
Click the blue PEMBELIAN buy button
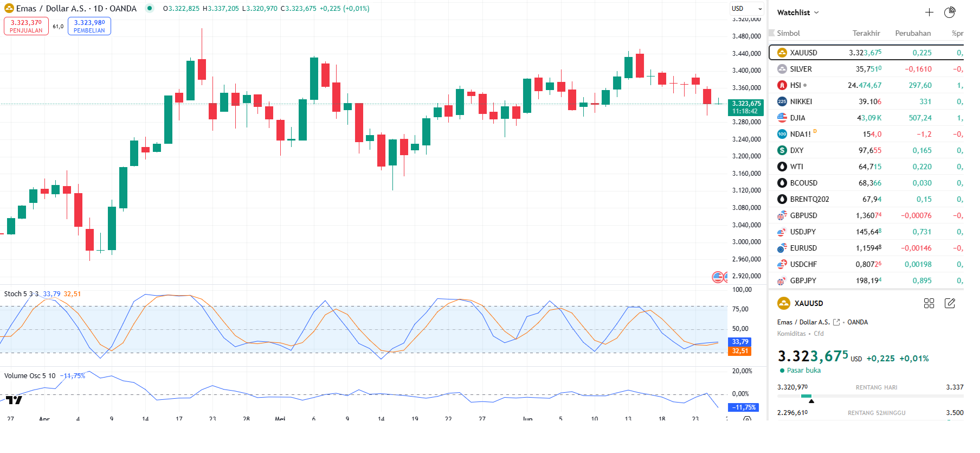(x=89, y=26)
